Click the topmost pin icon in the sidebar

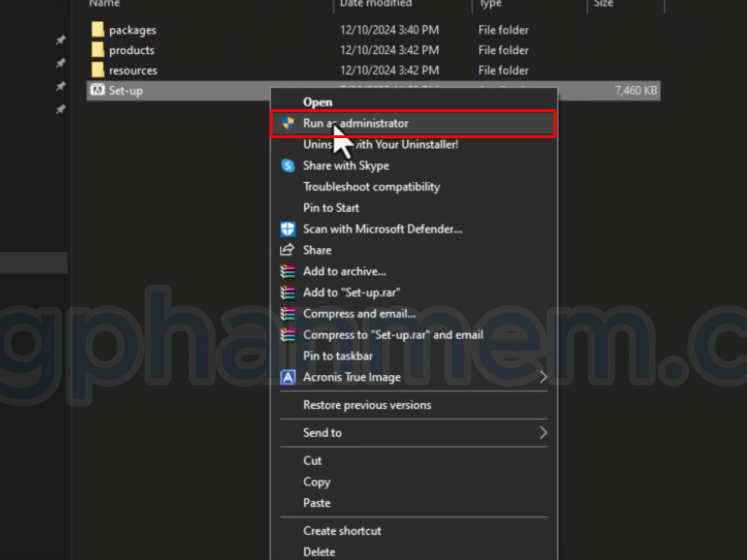point(61,40)
